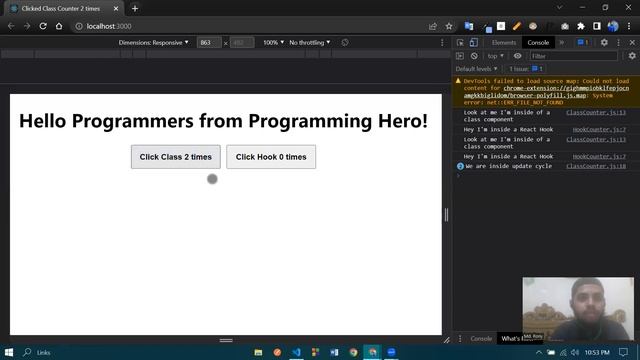
Task: Open DevTools settings gear in the top bar
Action: point(604,42)
